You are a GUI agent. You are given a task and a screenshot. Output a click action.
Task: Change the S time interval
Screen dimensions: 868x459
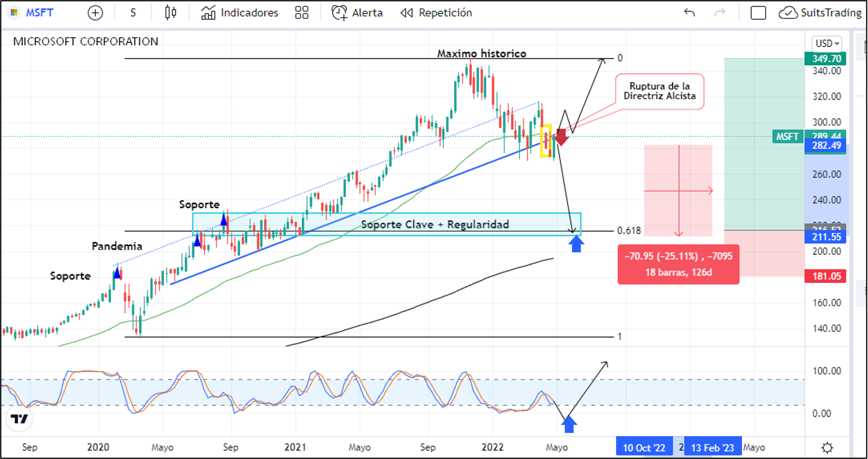pyautogui.click(x=133, y=13)
